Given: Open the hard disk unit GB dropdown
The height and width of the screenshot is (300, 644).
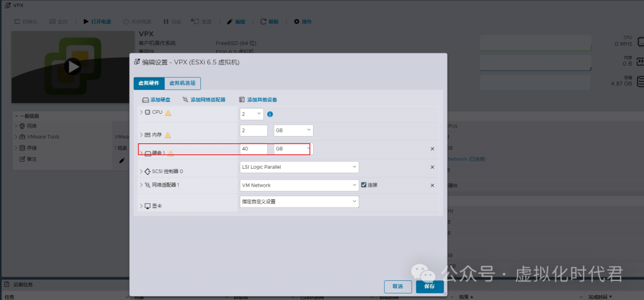Looking at the screenshot, I should [x=293, y=149].
